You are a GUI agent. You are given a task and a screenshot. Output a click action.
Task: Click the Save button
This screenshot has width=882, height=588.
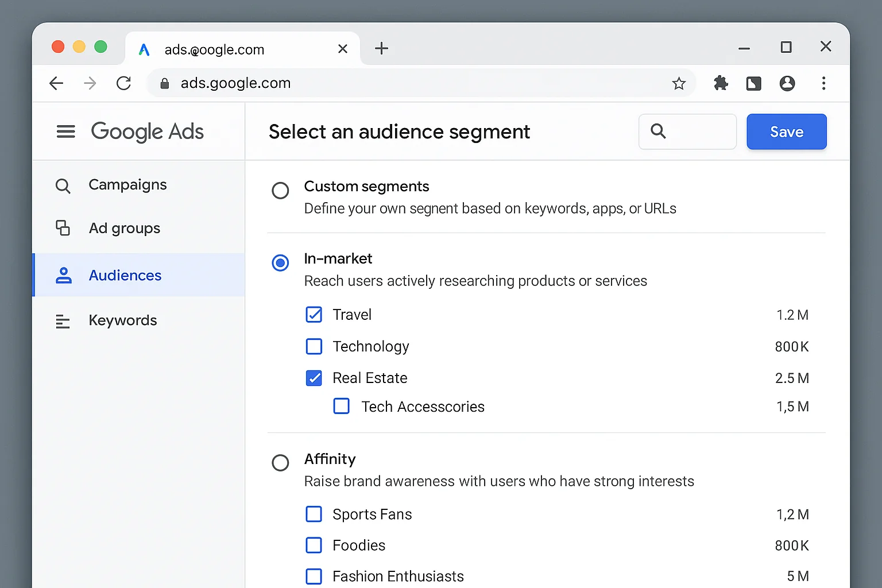(x=786, y=131)
